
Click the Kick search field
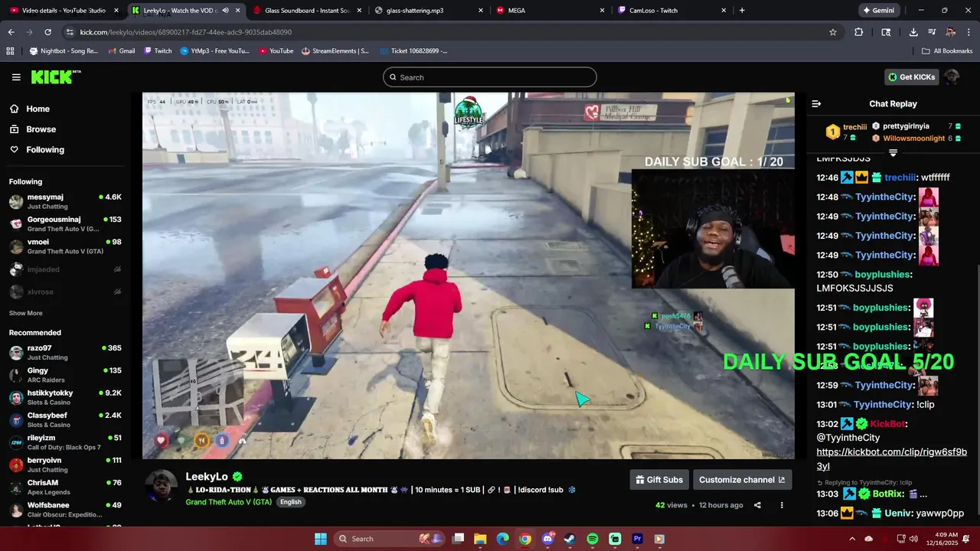tap(490, 77)
